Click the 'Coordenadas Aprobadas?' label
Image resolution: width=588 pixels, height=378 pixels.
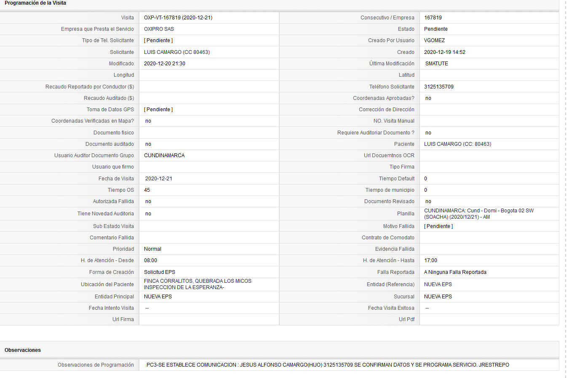point(384,98)
